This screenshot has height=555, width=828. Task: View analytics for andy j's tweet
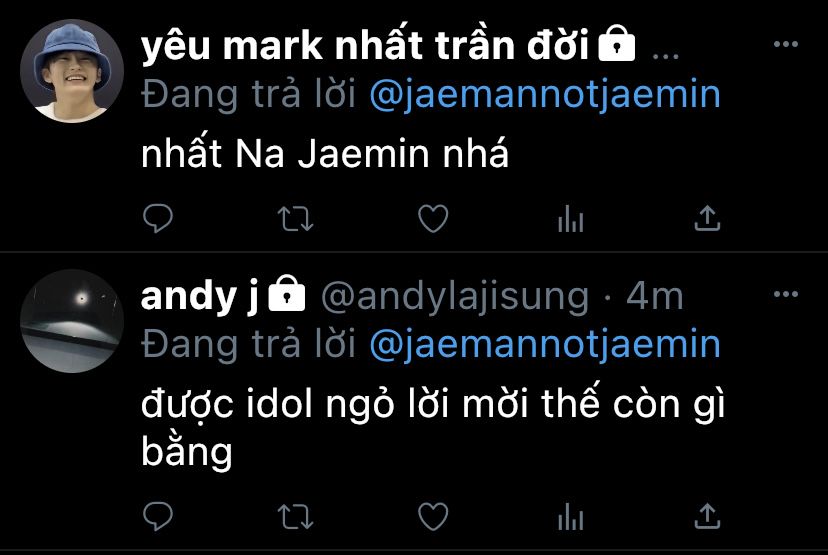click(x=570, y=516)
